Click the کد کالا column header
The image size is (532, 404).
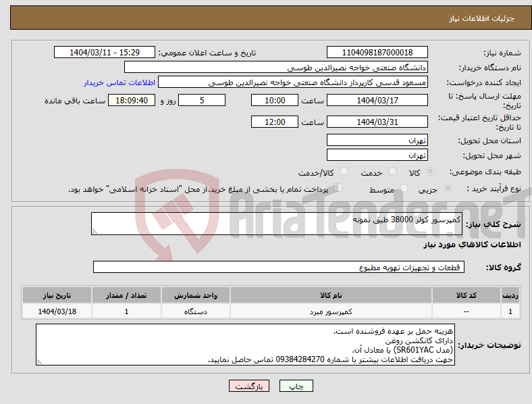click(x=467, y=295)
